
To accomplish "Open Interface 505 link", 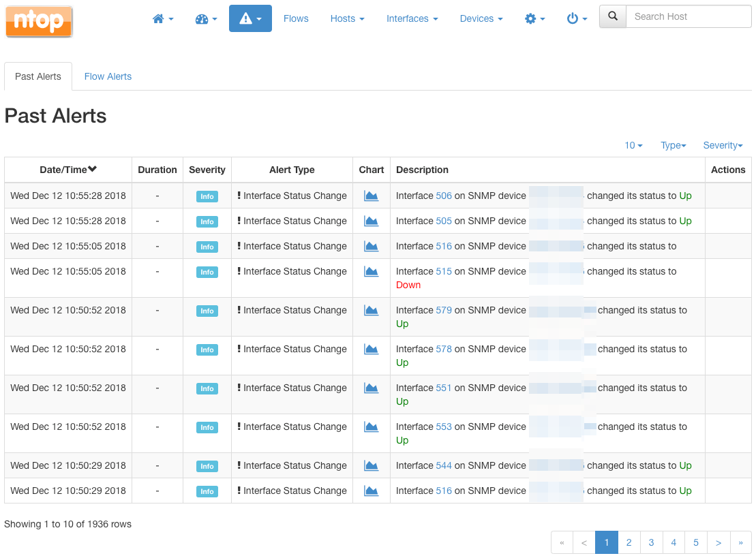I will click(x=444, y=221).
